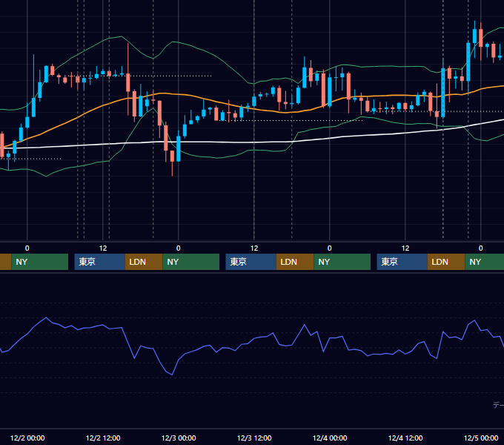Click hour label 12 above 12/4 12:00

[x=405, y=248]
